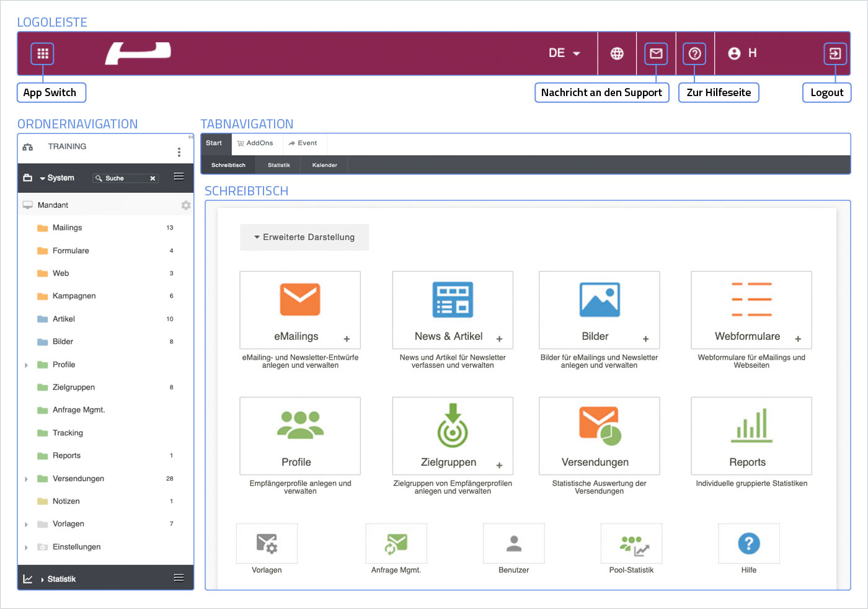Add new Zielgruppe with plus

pos(499,466)
